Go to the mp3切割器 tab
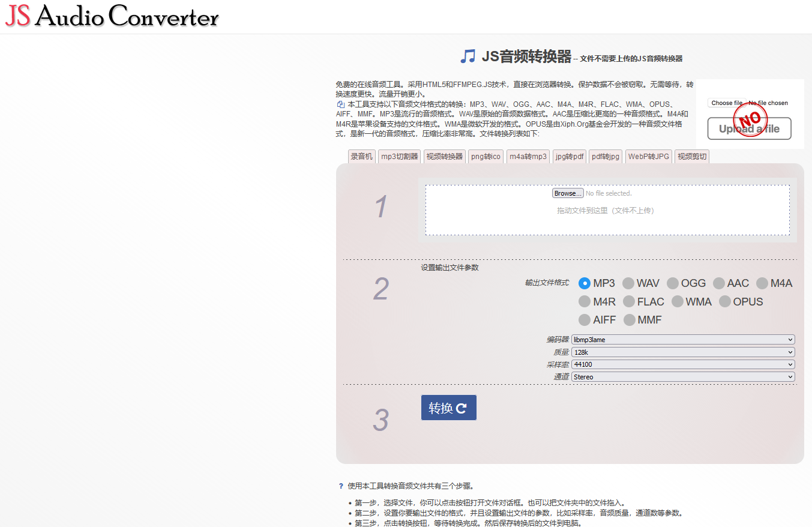The height and width of the screenshot is (527, 812). [x=400, y=157]
